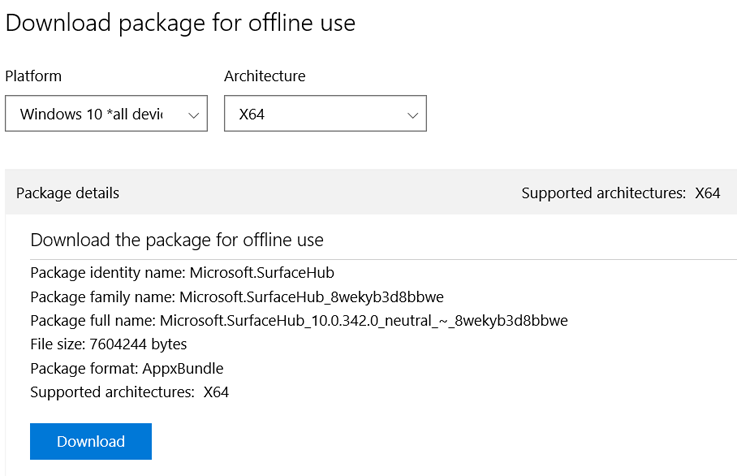
Task: Click Supported architectures line above Download button
Action: (129, 392)
